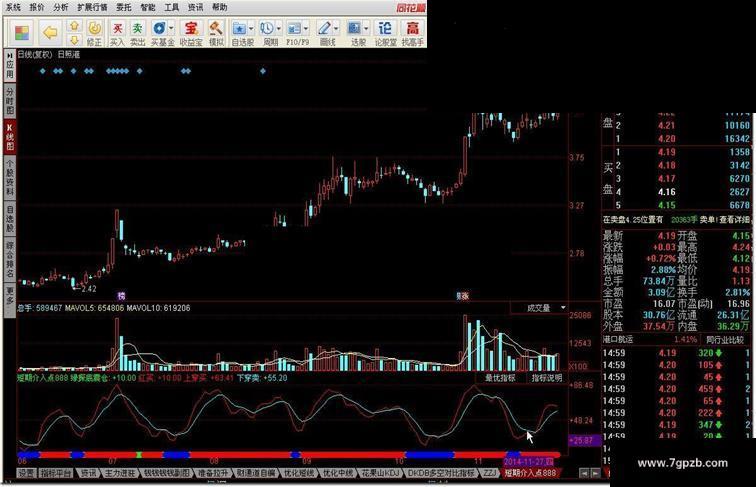Open the 选股 stock picker icon
756x487 pixels.
tap(355, 29)
